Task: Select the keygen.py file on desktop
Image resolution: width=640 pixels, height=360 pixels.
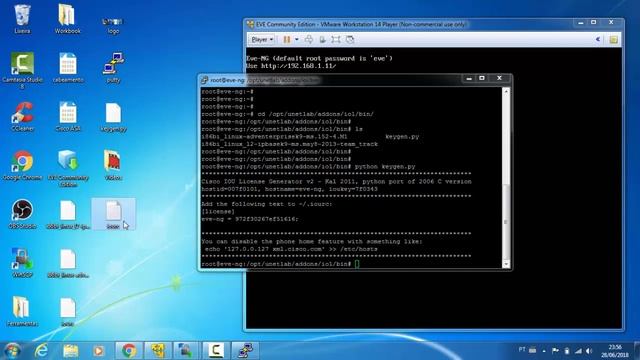Action: [113, 118]
